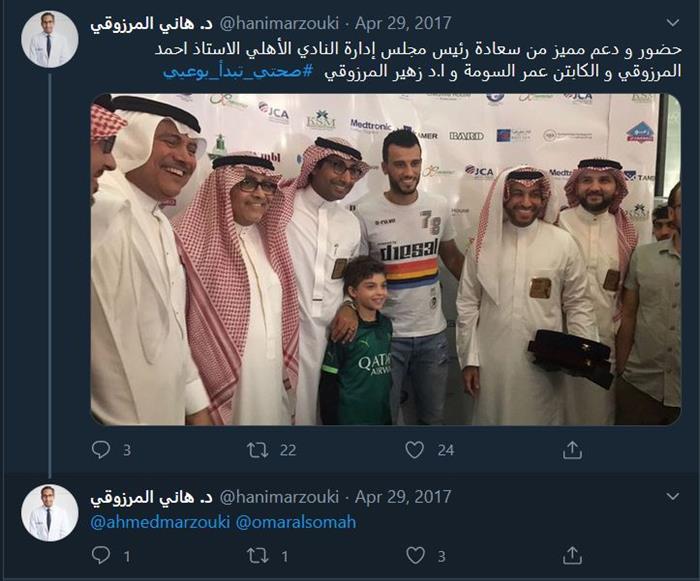Reply to the second tweet mentioning @ahmedmarzouki

pos(101,556)
